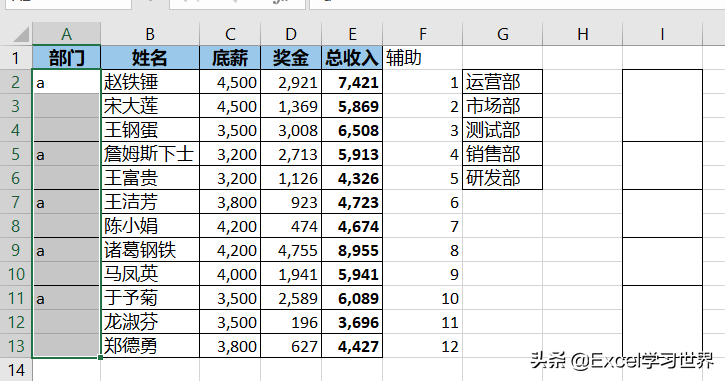This screenshot has width=725, height=381.
Task: Click cell A11 containing letter a
Action: 67,298
